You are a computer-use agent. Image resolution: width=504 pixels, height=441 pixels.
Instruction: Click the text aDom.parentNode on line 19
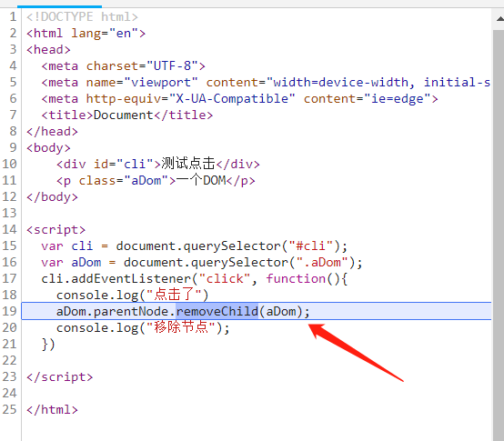pos(112,311)
